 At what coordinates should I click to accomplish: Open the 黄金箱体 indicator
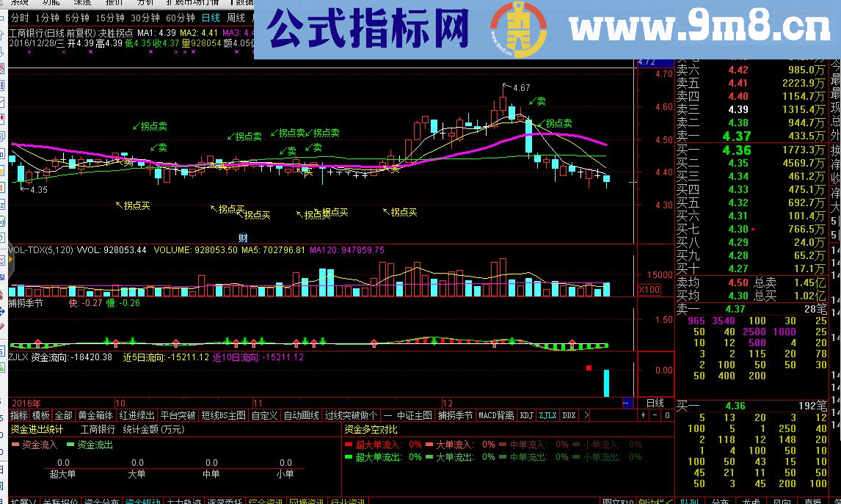click(x=95, y=414)
